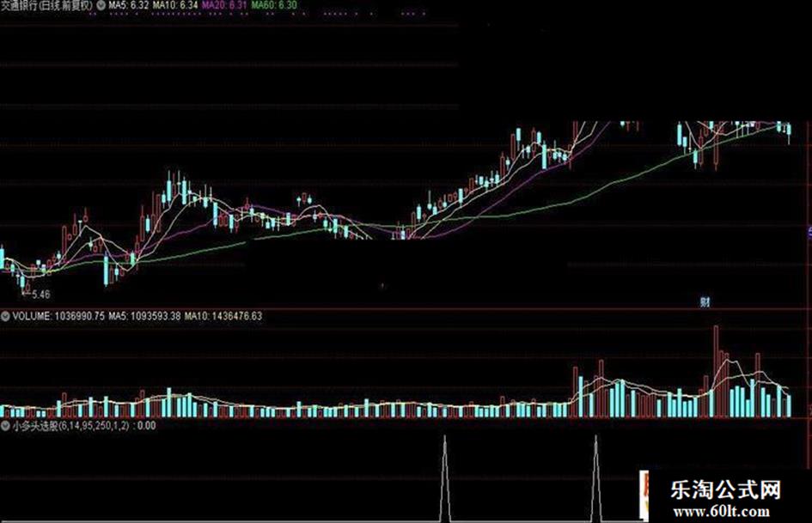Click the volume MA10: 1436476.63 value
The height and width of the screenshot is (523, 812).
[x=223, y=316]
